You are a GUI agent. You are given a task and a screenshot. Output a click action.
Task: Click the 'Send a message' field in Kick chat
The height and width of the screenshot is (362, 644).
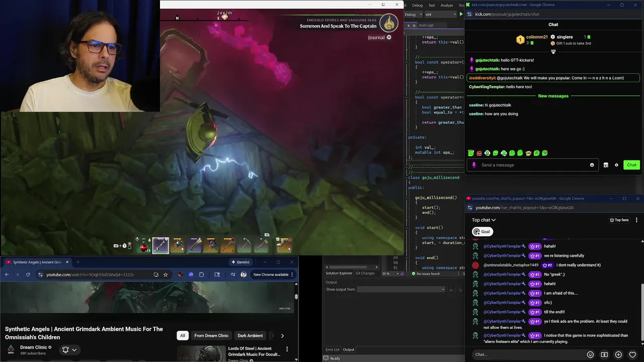coord(532,165)
